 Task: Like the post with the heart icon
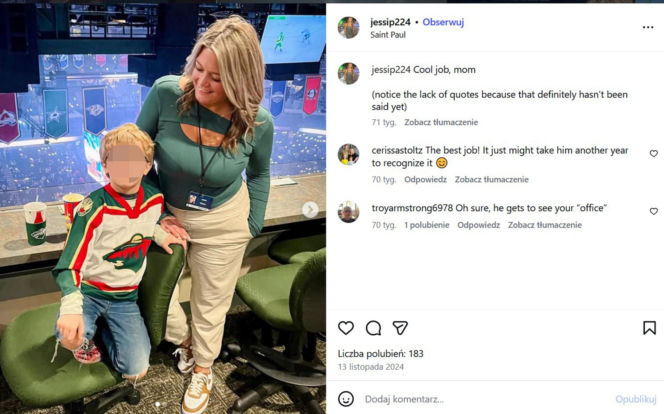[346, 328]
